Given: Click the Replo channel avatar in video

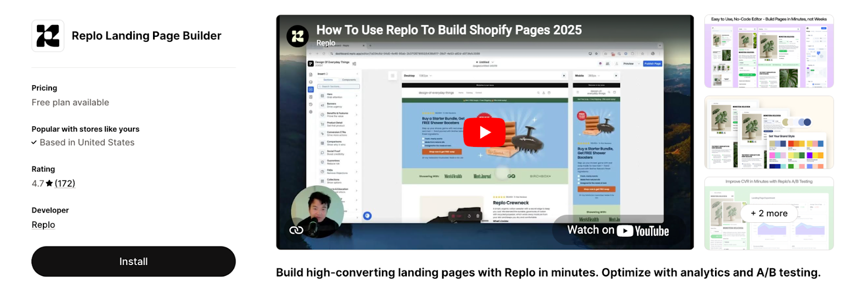Looking at the screenshot, I should tap(297, 36).
